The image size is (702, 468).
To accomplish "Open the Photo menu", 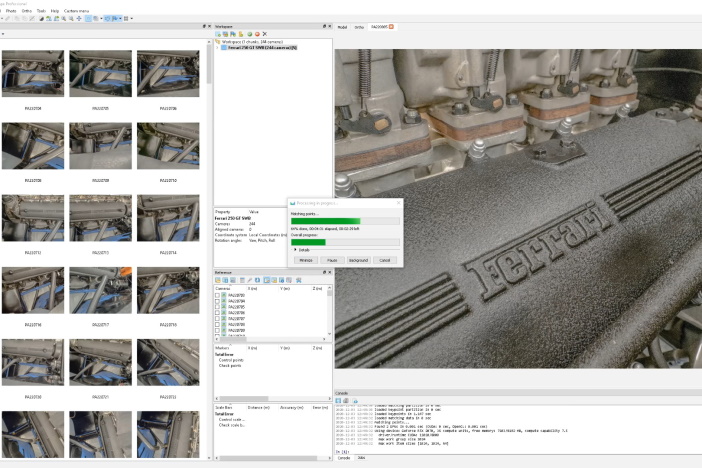I will [x=11, y=11].
